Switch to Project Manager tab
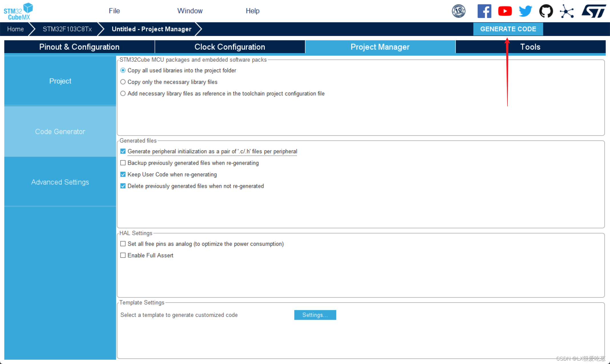The image size is (610, 364). [380, 47]
